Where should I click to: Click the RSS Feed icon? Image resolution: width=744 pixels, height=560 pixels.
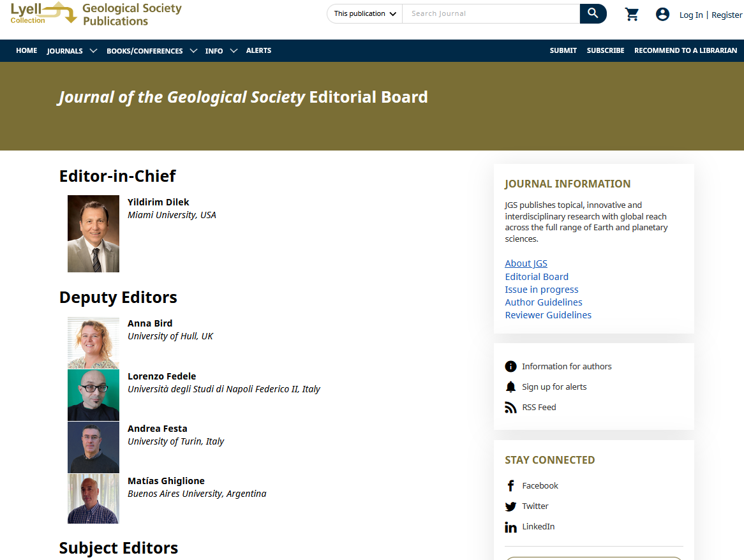(x=510, y=408)
